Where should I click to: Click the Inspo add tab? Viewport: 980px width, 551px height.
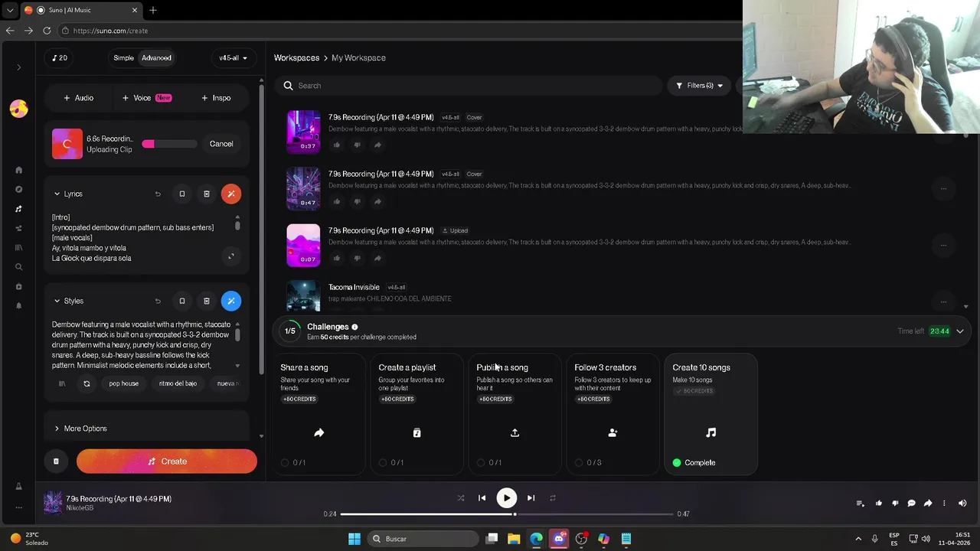click(x=216, y=98)
